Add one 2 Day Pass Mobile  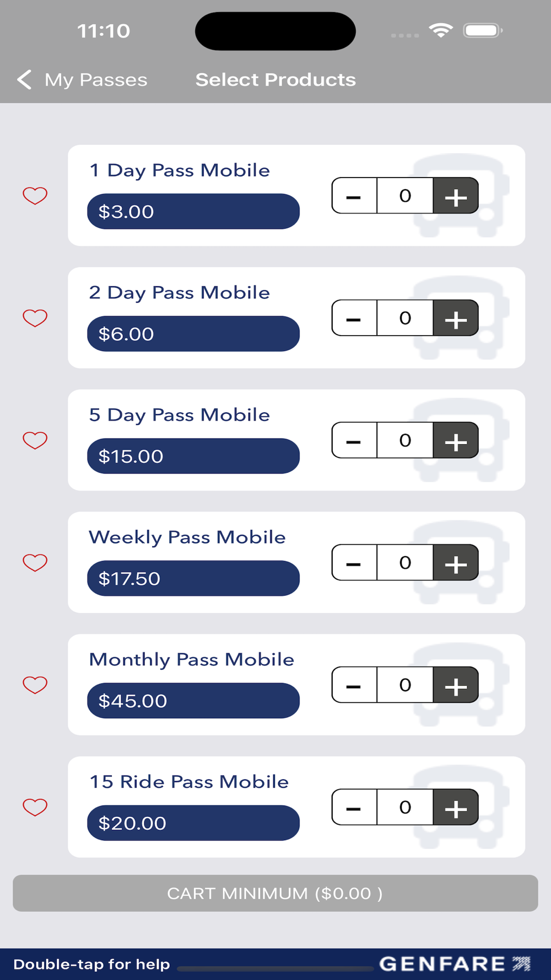456,318
